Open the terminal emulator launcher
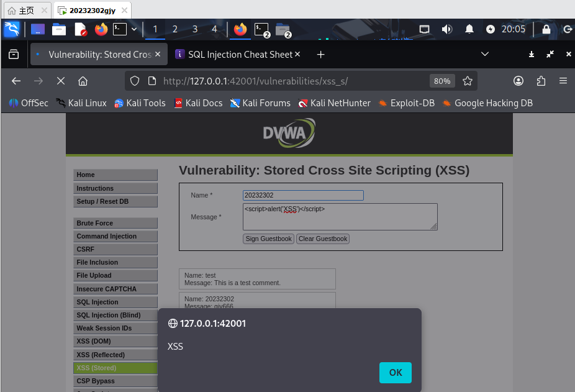This screenshot has width=575, height=392. pos(120,29)
